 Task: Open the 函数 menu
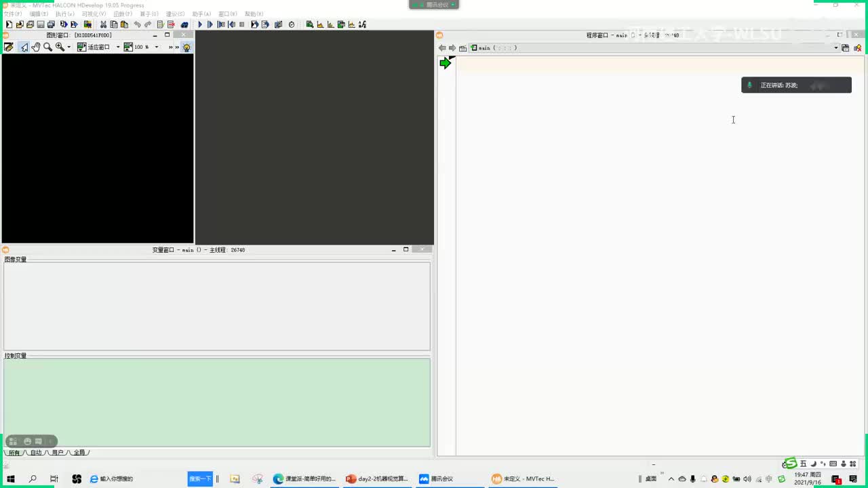click(123, 14)
